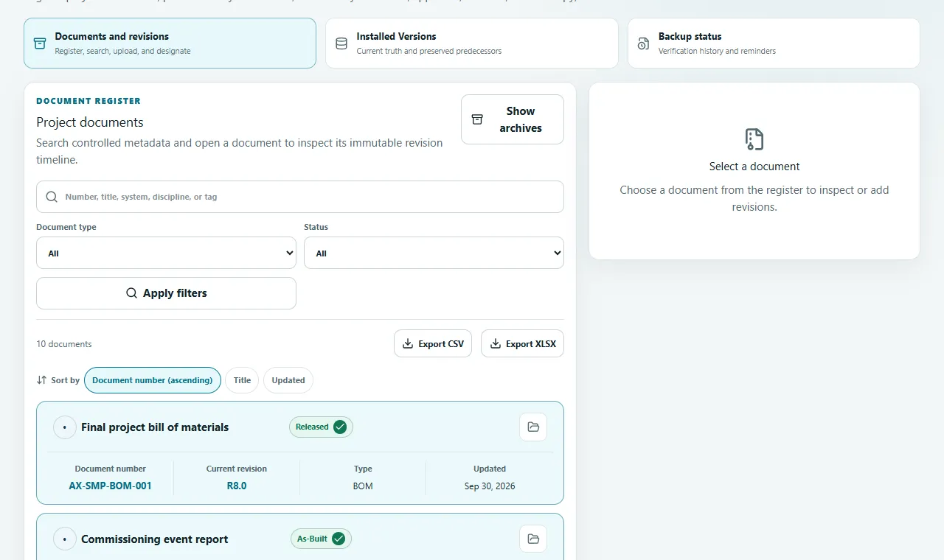Viewport: 944px width, 560px height.
Task: Click the 'AX-SMP-BOM-001' document number
Action: pyautogui.click(x=111, y=486)
